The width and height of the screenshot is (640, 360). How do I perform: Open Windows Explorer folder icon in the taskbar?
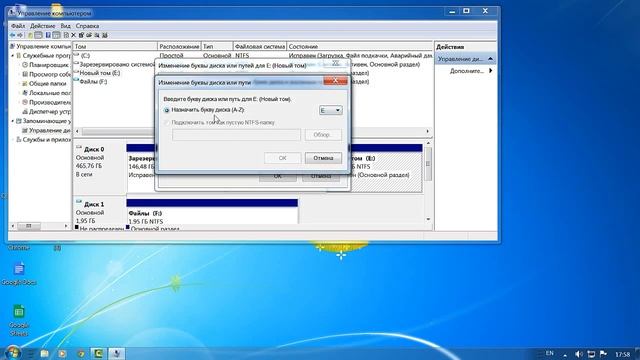click(x=44, y=353)
